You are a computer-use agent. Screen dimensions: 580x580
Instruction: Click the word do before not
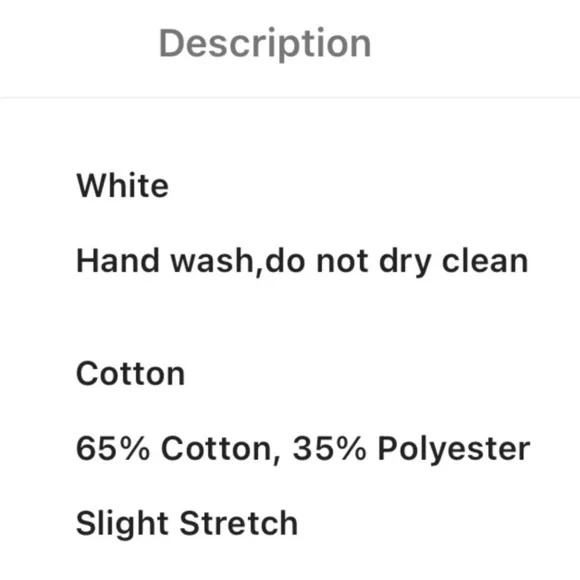point(285,261)
